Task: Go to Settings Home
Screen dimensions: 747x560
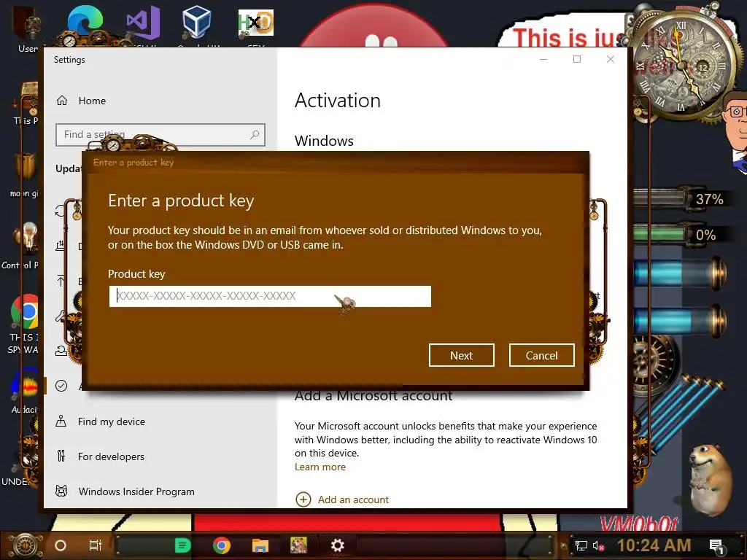Action: 92,101
